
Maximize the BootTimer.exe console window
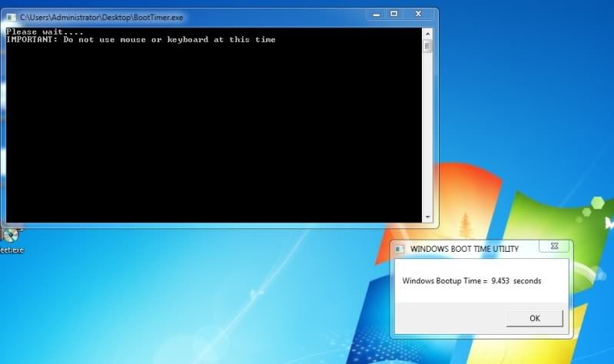[394, 14]
